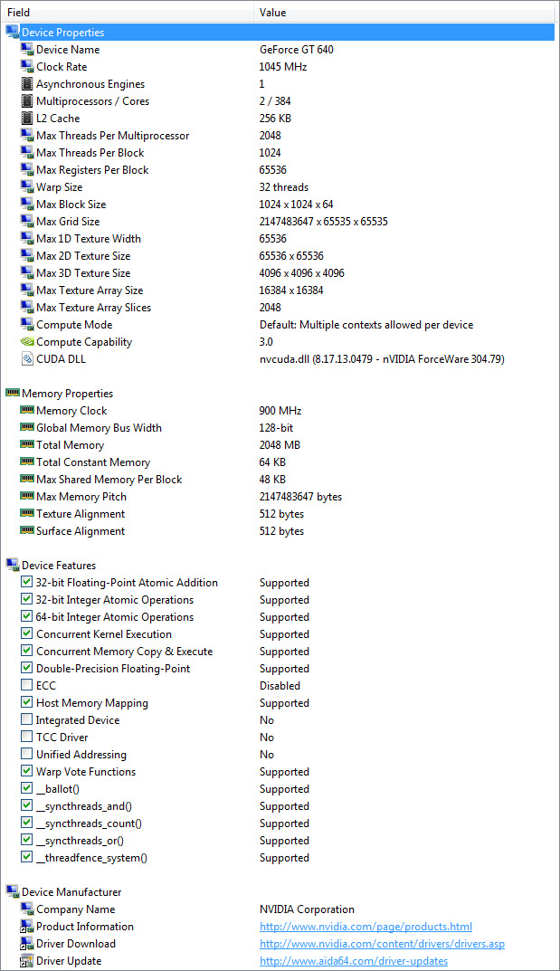This screenshot has width=560, height=971.
Task: Click the Field column header
Action: 128,13
